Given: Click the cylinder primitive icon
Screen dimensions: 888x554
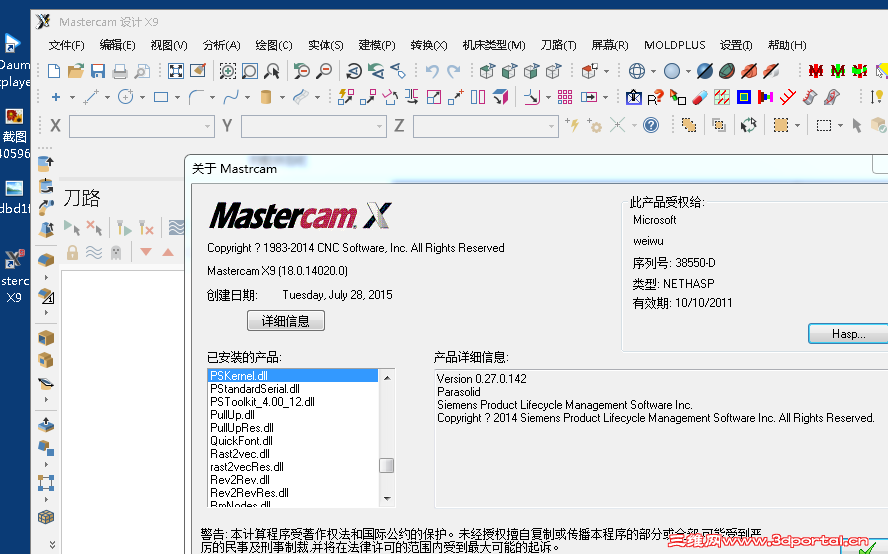Looking at the screenshot, I should point(266,97).
